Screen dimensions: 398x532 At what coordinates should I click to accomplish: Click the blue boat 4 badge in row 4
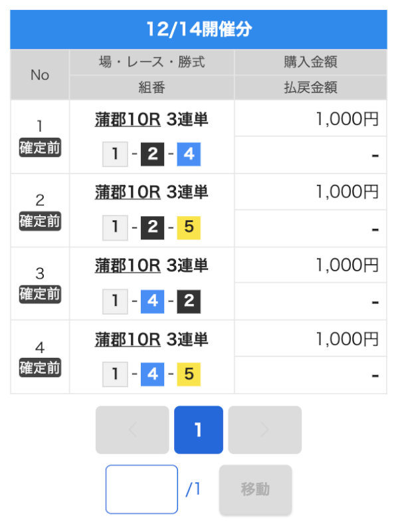(153, 374)
